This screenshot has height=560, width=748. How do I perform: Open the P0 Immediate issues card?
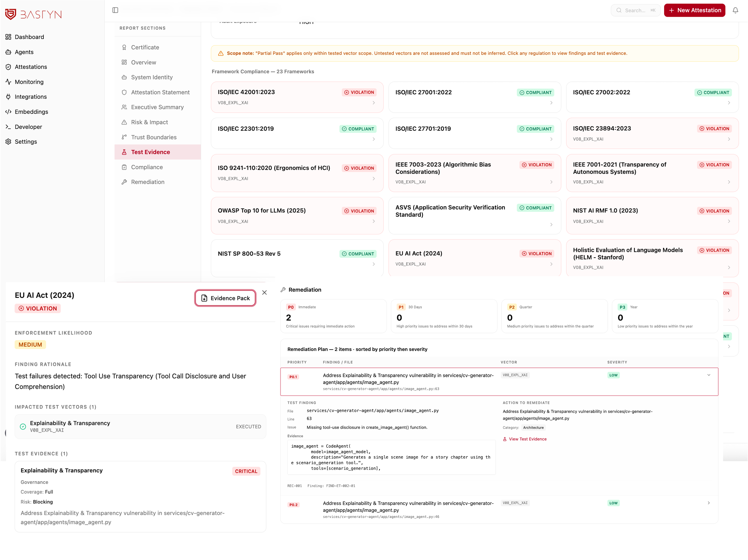coord(333,316)
